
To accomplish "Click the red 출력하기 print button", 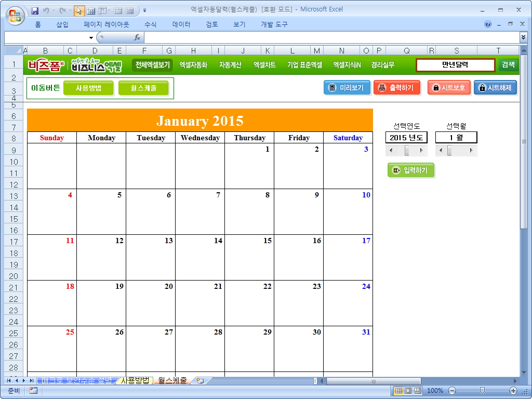I will pyautogui.click(x=396, y=87).
